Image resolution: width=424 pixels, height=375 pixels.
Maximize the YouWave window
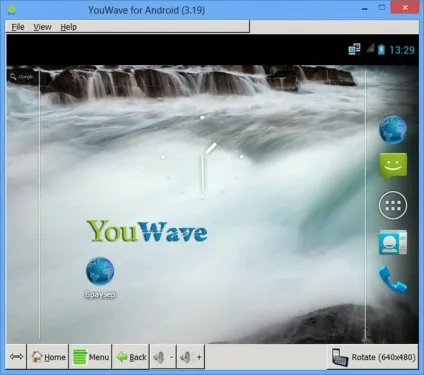[x=382, y=8]
